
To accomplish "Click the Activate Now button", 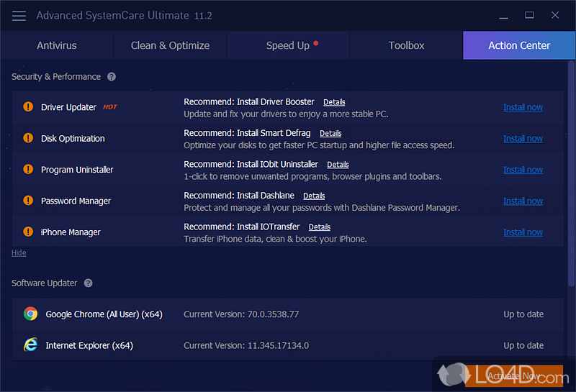I will (514, 376).
